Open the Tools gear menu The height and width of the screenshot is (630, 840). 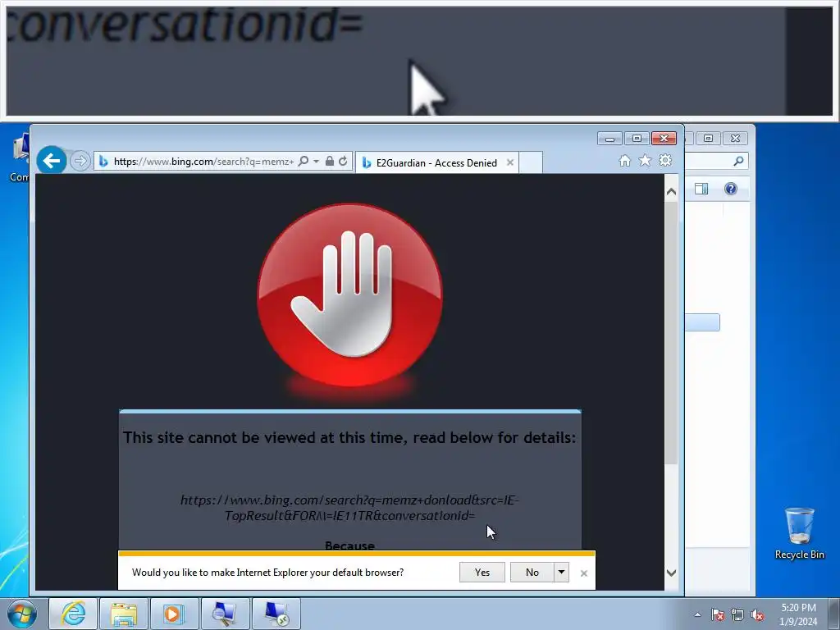665,160
